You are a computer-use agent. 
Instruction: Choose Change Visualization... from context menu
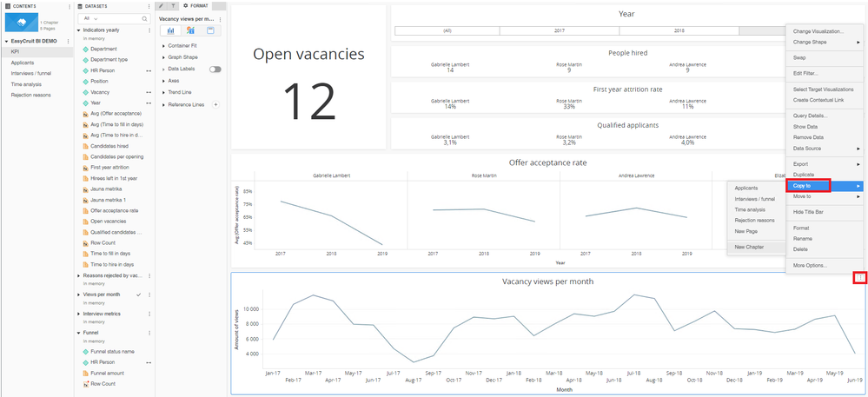[x=818, y=31]
